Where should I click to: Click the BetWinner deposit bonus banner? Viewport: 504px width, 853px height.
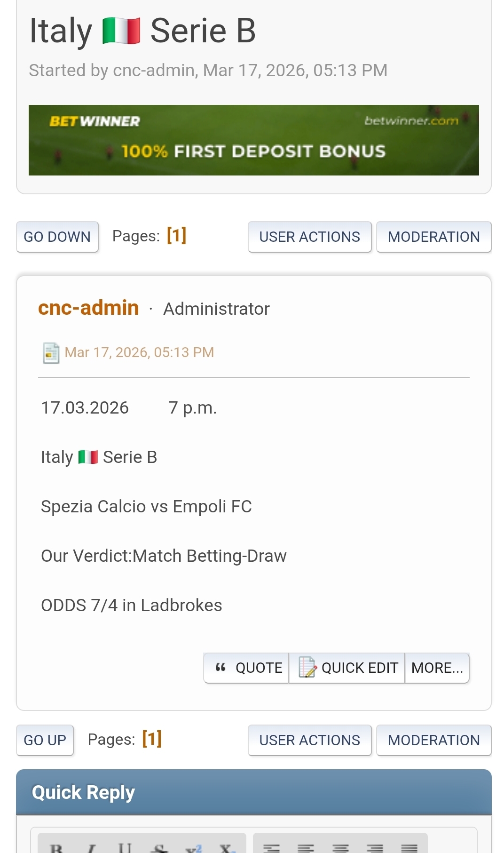(x=254, y=140)
